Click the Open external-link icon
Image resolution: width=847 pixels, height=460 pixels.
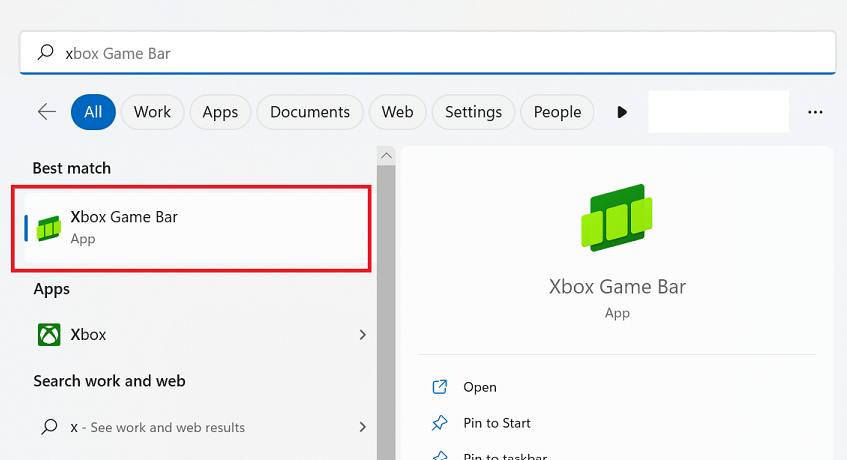440,387
